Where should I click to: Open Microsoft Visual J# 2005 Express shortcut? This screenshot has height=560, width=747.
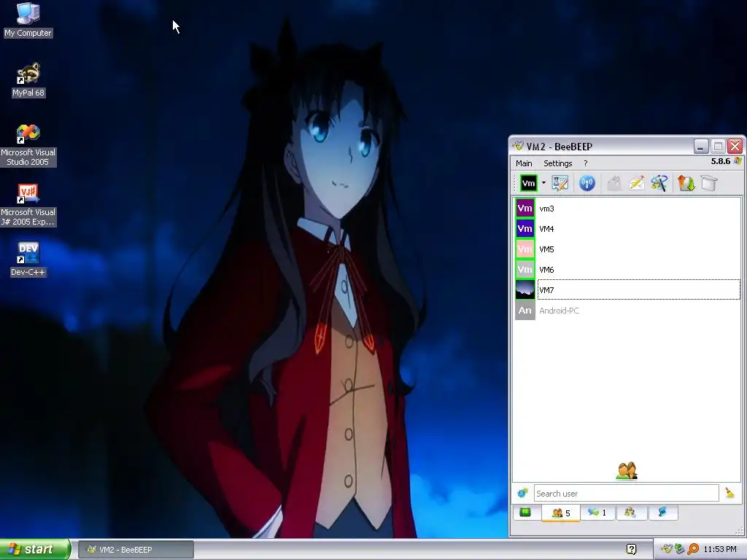point(28,205)
